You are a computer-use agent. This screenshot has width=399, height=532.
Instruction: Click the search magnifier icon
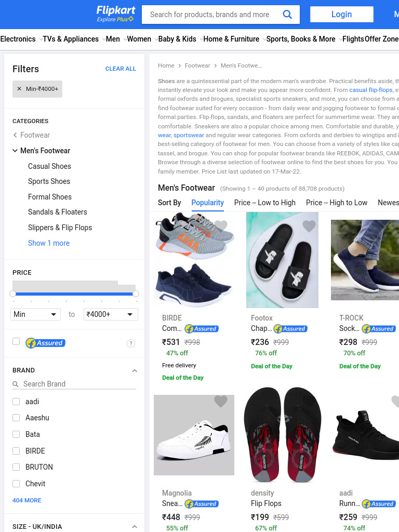pyautogui.click(x=287, y=14)
